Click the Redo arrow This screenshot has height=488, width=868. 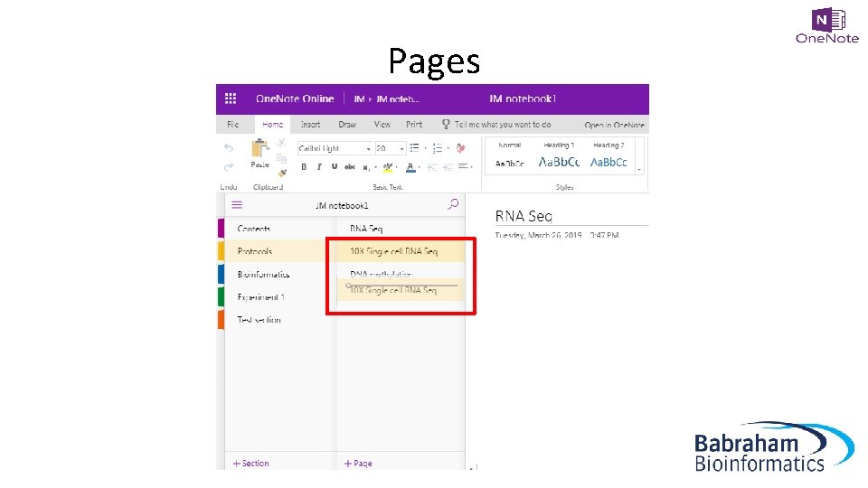click(229, 166)
